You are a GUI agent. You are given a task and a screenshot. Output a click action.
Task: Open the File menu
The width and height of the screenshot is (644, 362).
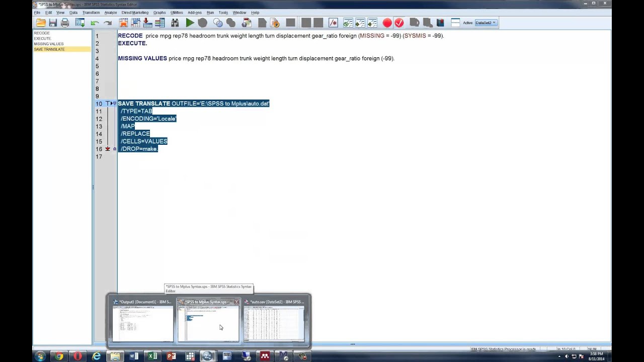(x=37, y=13)
